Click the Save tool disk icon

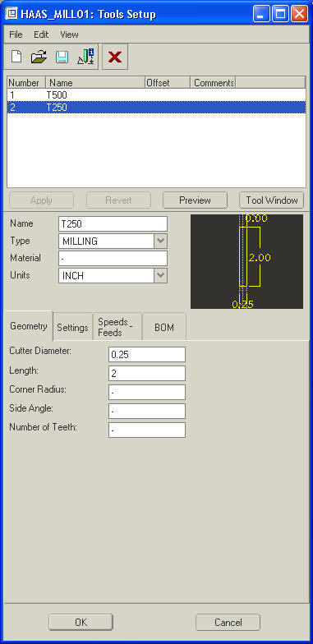click(62, 57)
